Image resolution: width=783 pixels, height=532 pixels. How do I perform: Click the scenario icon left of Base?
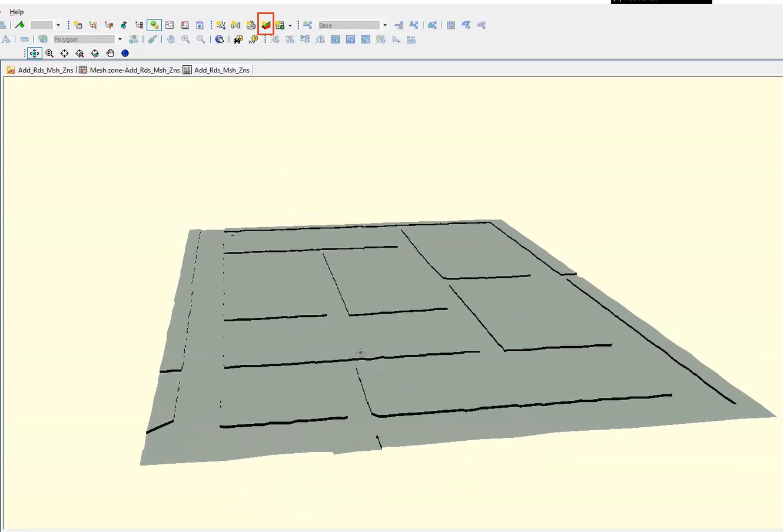[308, 25]
